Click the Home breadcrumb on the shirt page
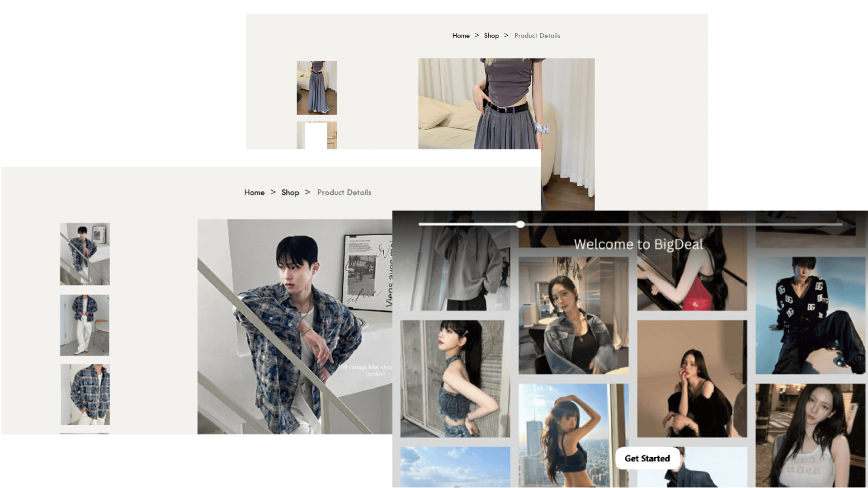868x488 pixels. 255,192
